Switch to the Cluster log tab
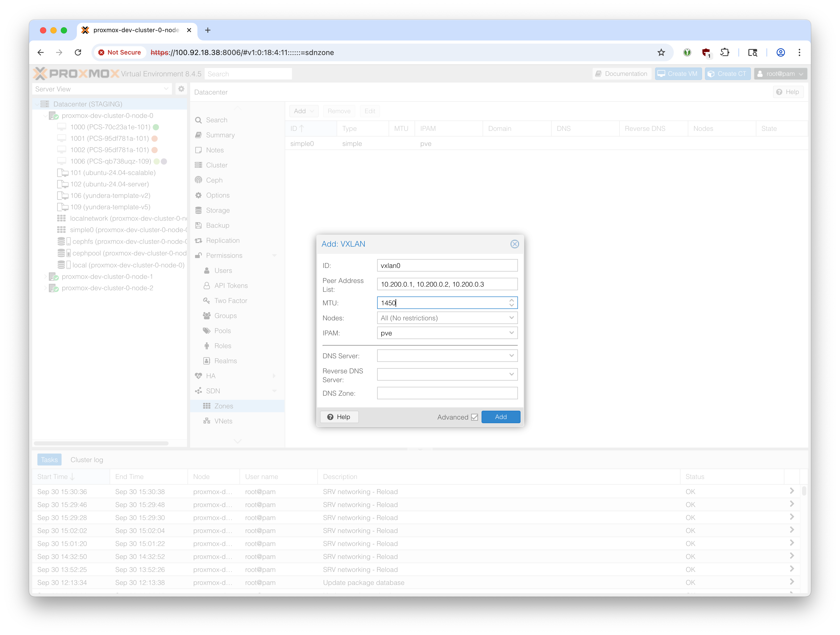The image size is (840, 635). pos(86,460)
